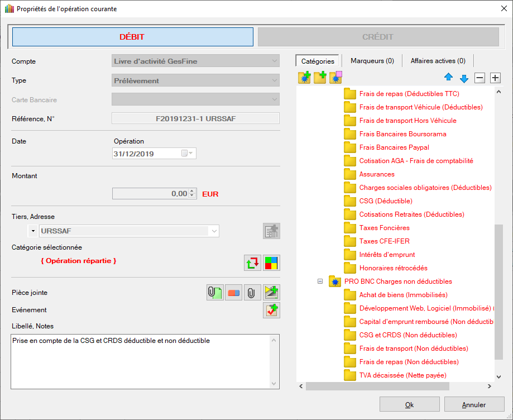Click the Annuler button
Viewport: 513px width, 420px height.
(x=473, y=404)
